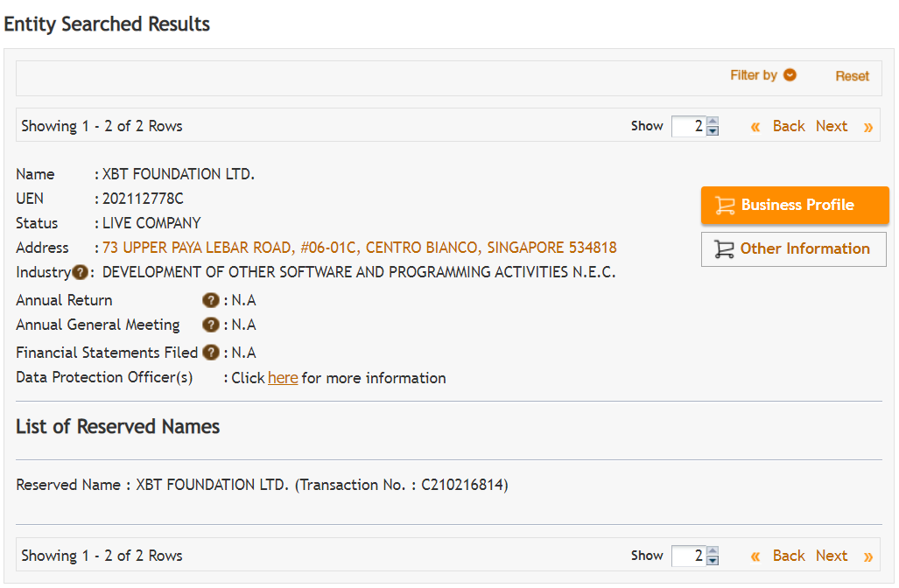Go to first page via top double-left arrow
Screen dimensions: 899x588
755,127
